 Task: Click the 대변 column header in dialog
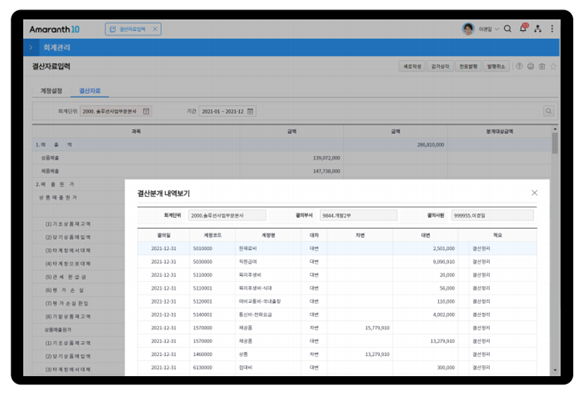(x=425, y=235)
